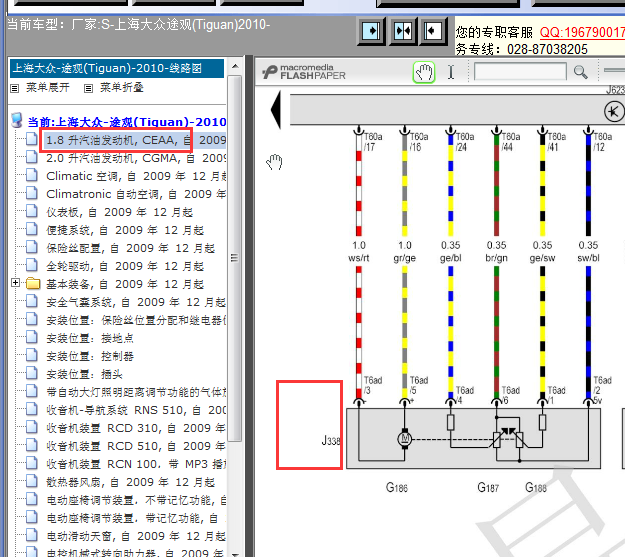Screen dimensions: 625x557
Task: Click the black left-arrow on the diagram
Action: 276,110
